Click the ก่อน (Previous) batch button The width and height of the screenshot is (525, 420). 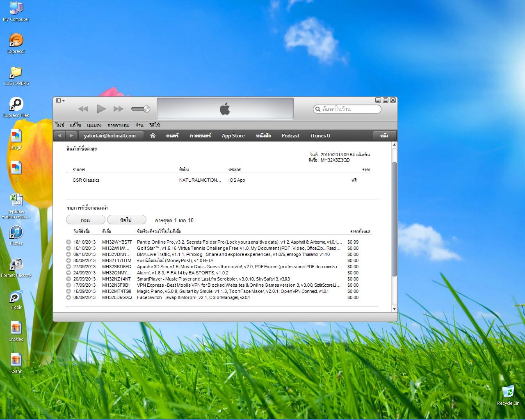click(x=85, y=220)
